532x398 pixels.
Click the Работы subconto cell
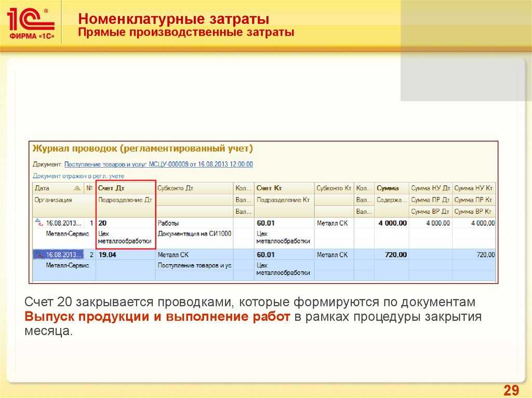[x=194, y=223]
